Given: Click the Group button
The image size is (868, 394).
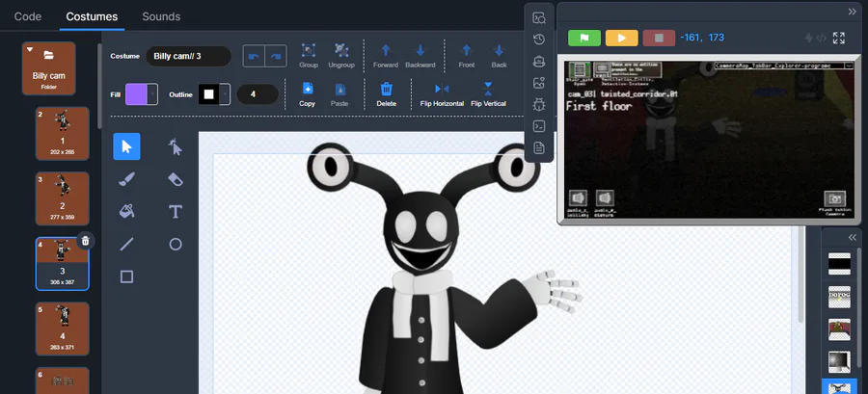Looking at the screenshot, I should pos(309,56).
